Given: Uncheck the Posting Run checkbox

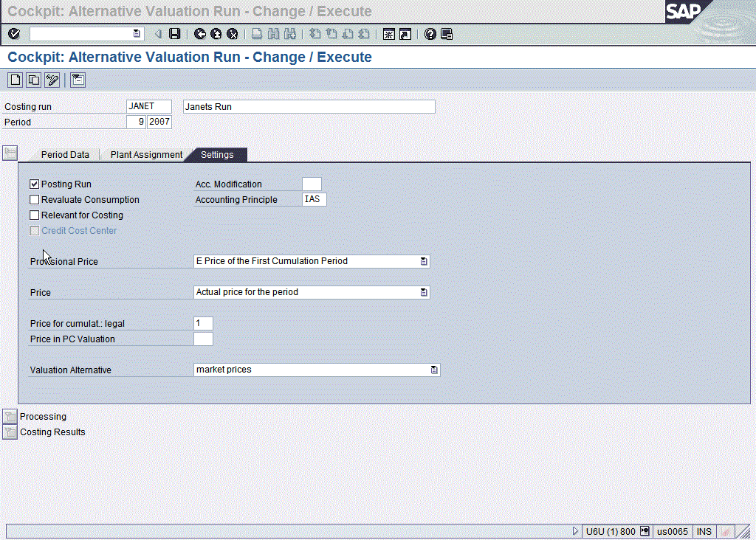Looking at the screenshot, I should coord(34,184).
